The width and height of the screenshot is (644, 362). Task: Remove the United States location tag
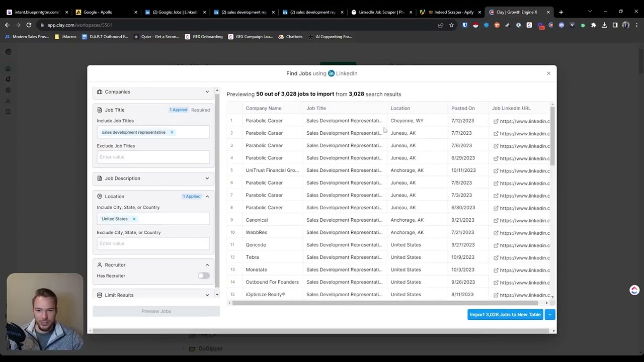(x=134, y=219)
